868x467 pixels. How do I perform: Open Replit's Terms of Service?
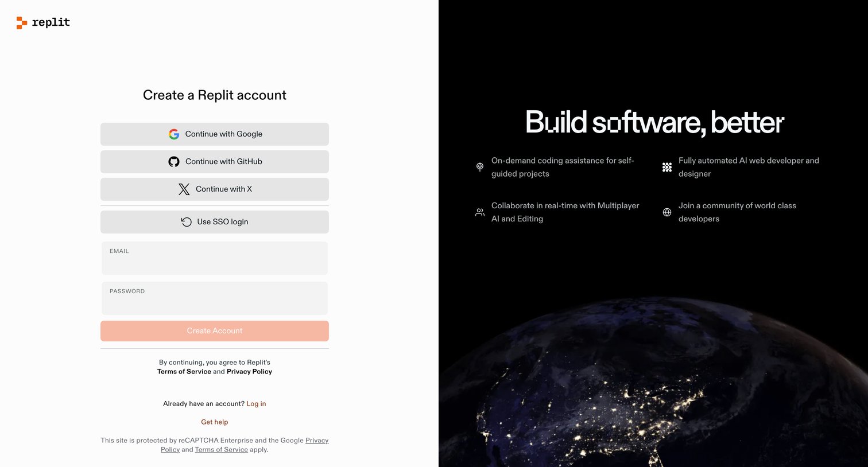coord(184,372)
